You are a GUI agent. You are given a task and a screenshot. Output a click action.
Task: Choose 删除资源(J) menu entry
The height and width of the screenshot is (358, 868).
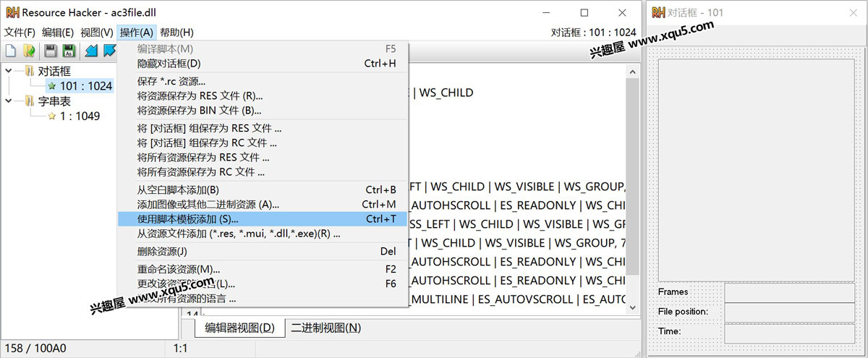pyautogui.click(x=263, y=252)
